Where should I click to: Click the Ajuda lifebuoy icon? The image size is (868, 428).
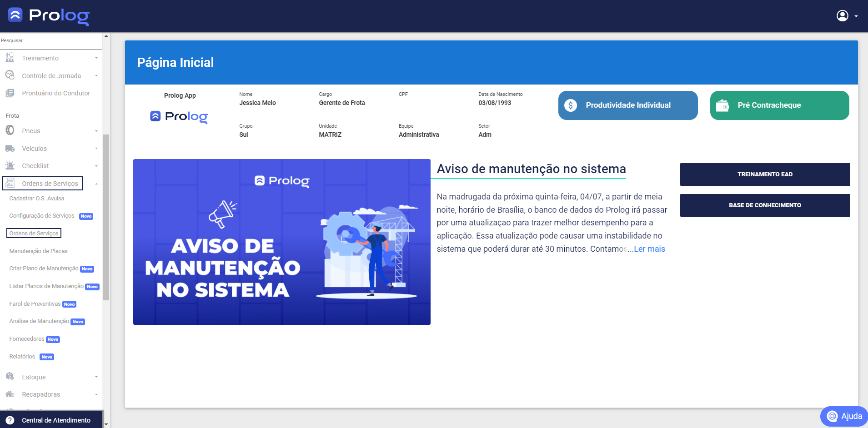pos(832,416)
